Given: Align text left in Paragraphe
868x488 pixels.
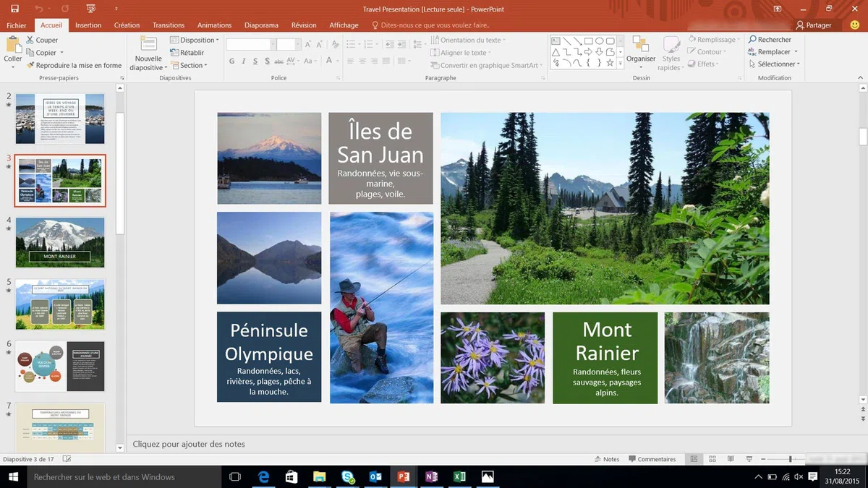Looking at the screenshot, I should tap(350, 61).
